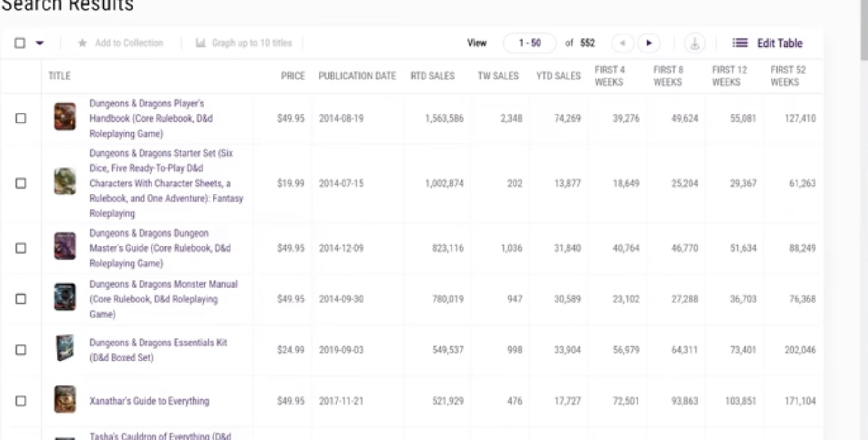Select TW sales value 2,348
Screen dimensions: 868x440
[x=511, y=118]
